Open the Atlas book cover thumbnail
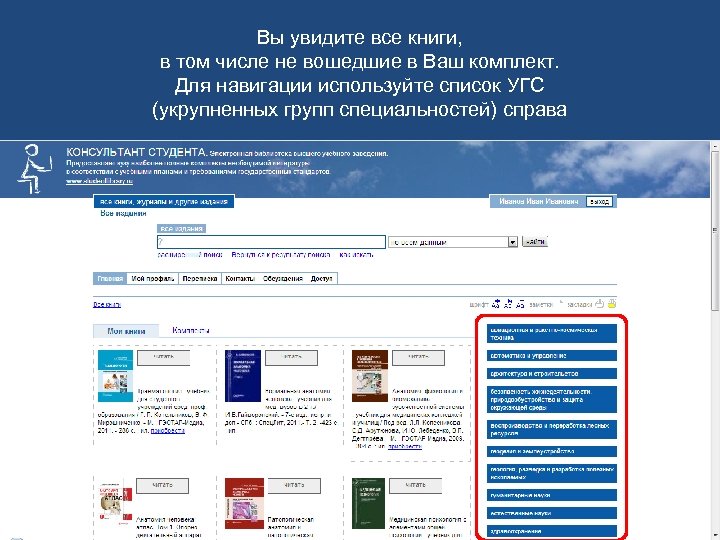 click(x=116, y=503)
